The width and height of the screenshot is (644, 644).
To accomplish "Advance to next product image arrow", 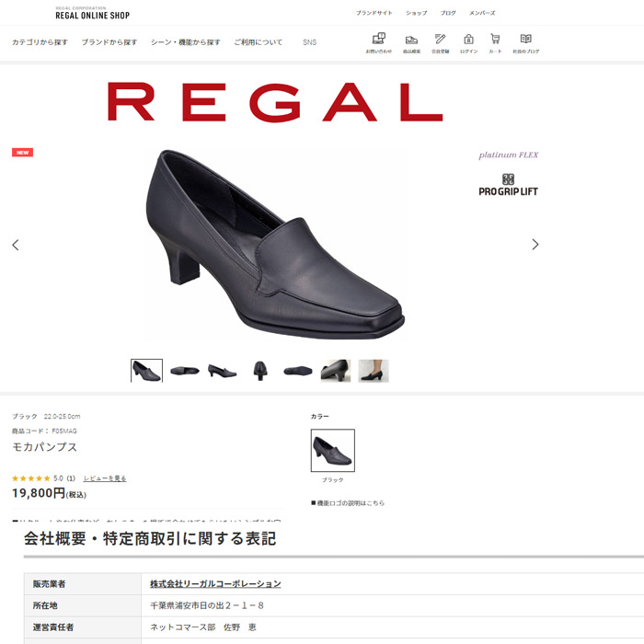I will 535,245.
